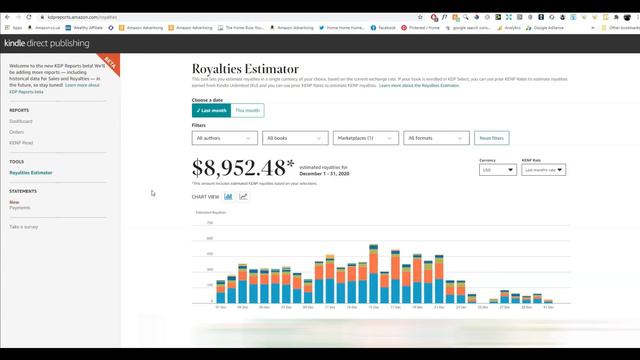Open the Wealthy Affiliate bookmark
This screenshot has height=360, width=640.
coord(84,28)
